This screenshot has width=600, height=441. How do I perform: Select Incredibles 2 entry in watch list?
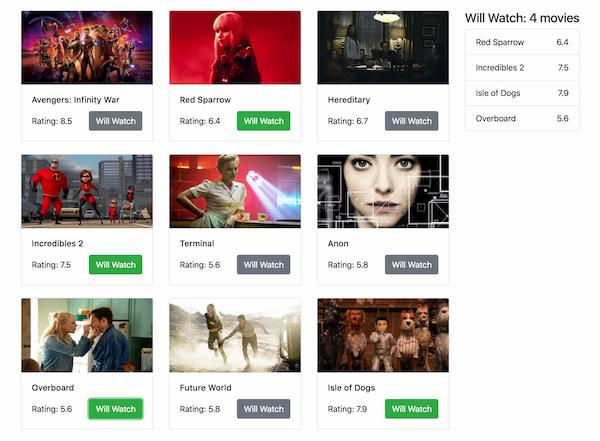tap(522, 68)
